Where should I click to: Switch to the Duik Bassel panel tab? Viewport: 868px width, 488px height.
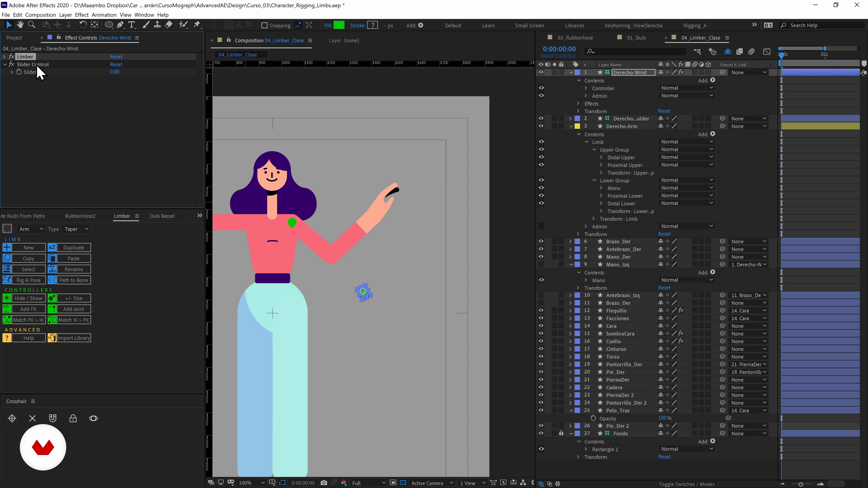tap(162, 216)
